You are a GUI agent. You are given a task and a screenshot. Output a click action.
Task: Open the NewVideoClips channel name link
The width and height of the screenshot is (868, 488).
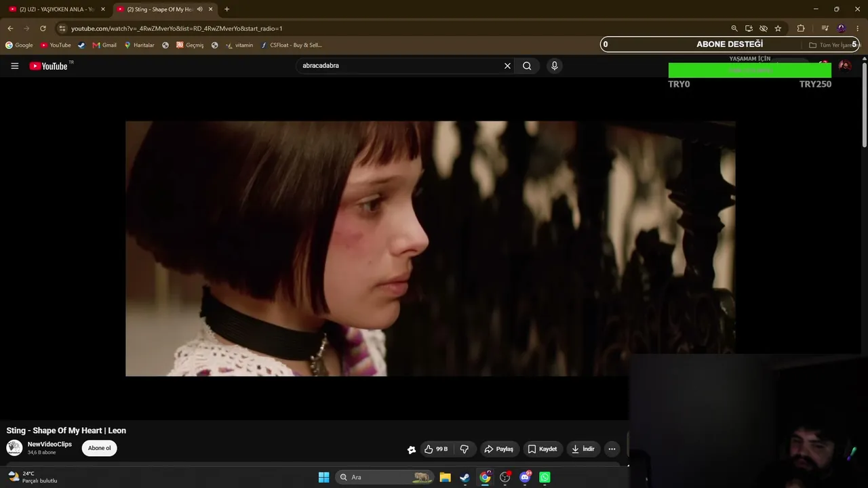click(x=50, y=445)
